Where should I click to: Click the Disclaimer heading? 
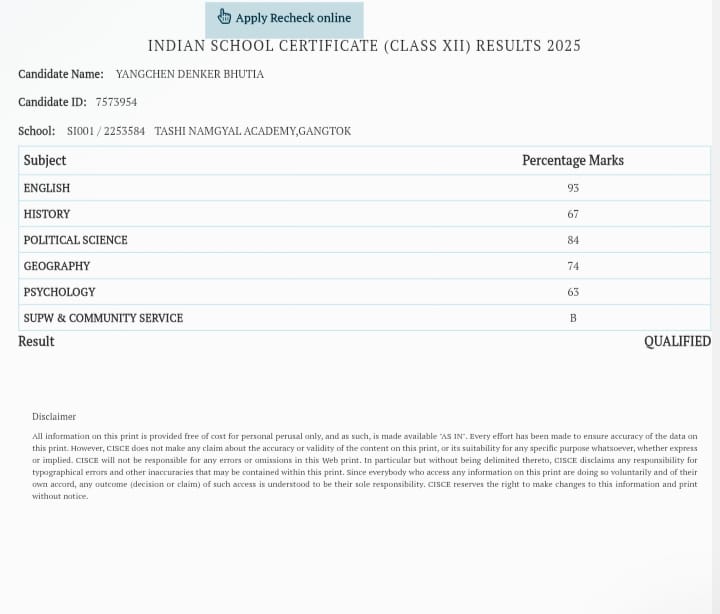pos(54,416)
